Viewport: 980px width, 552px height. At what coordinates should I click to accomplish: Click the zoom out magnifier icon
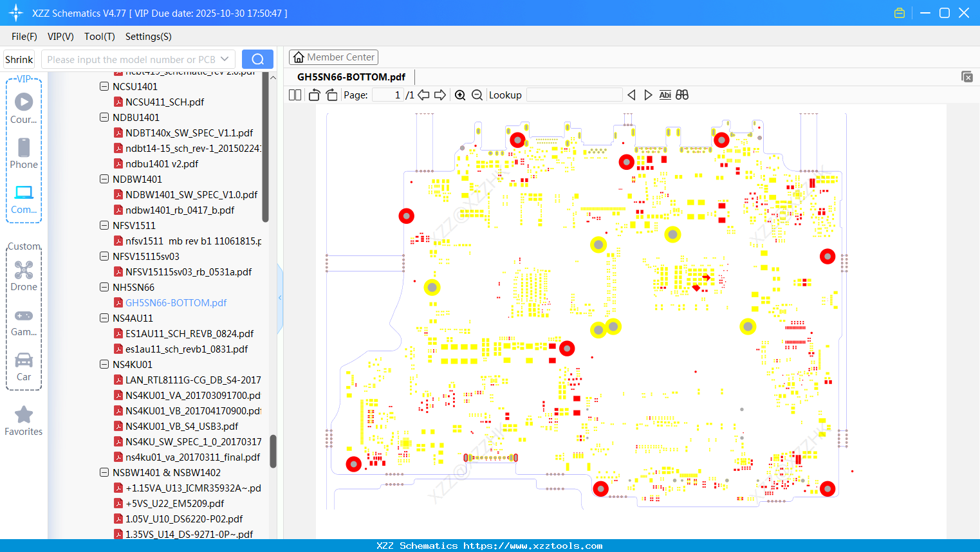pyautogui.click(x=477, y=95)
